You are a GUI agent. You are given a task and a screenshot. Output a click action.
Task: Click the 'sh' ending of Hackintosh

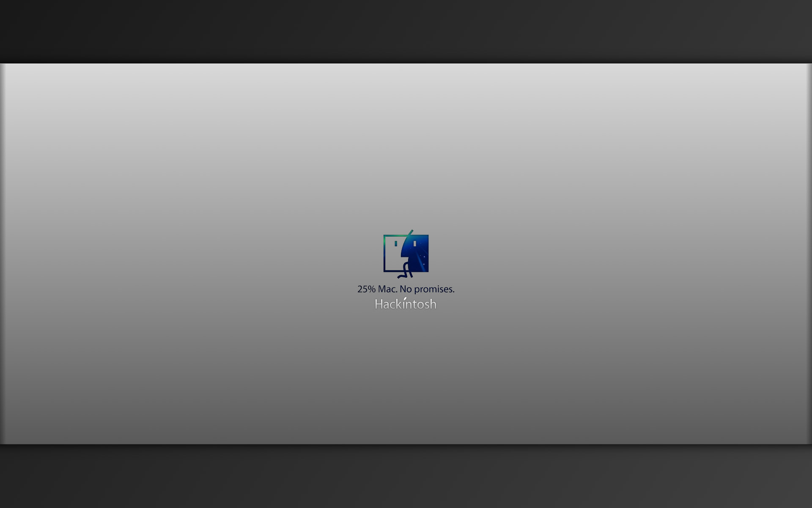[431, 304]
